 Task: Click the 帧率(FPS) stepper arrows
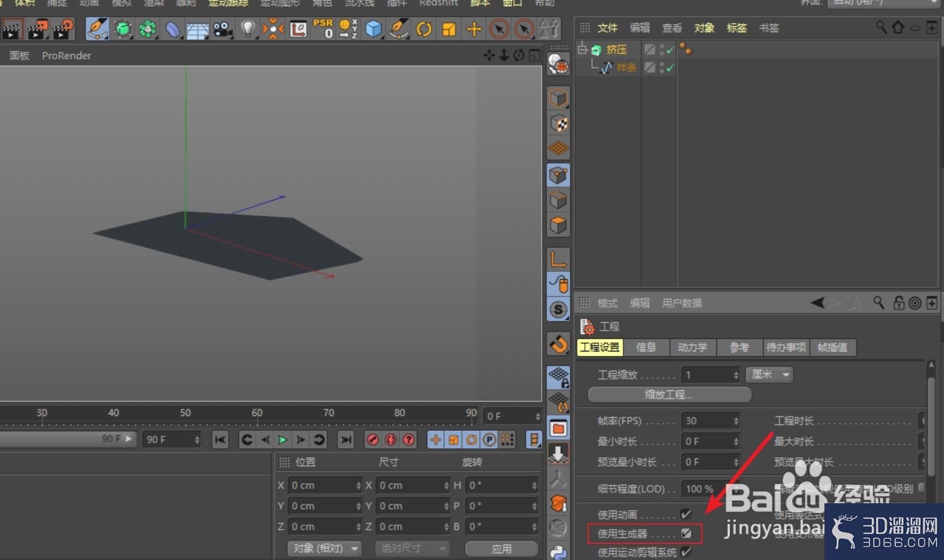pyautogui.click(x=736, y=421)
